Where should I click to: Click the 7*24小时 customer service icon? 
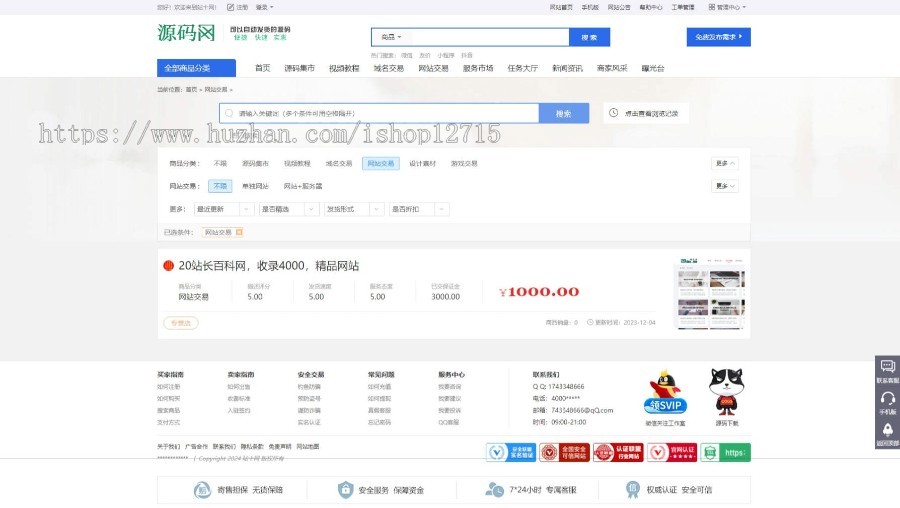click(494, 490)
